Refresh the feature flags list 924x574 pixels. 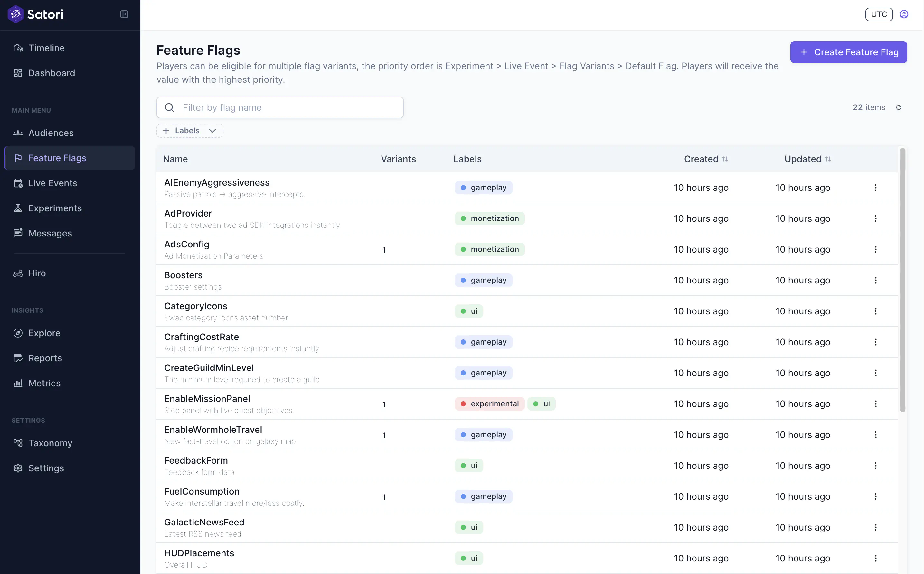pos(899,107)
